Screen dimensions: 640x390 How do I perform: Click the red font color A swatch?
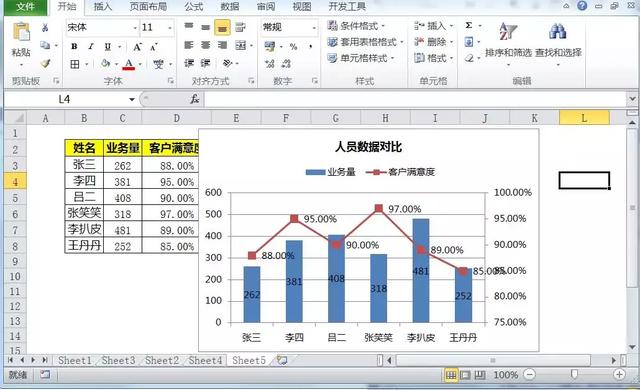pos(129,64)
